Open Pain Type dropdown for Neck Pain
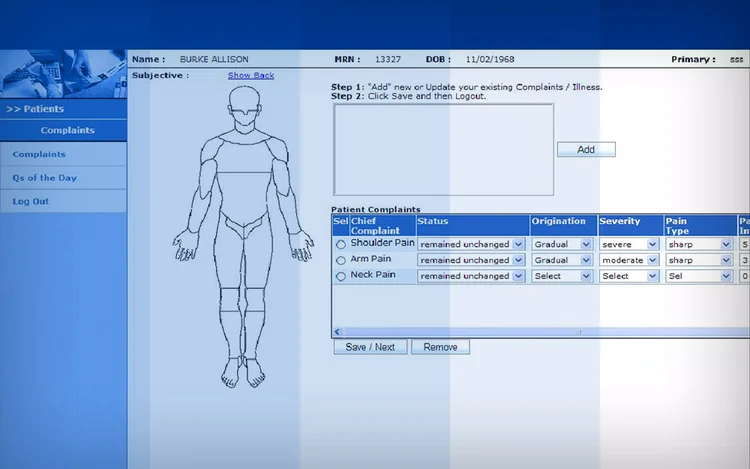This screenshot has height=469, width=750. pyautogui.click(x=699, y=276)
